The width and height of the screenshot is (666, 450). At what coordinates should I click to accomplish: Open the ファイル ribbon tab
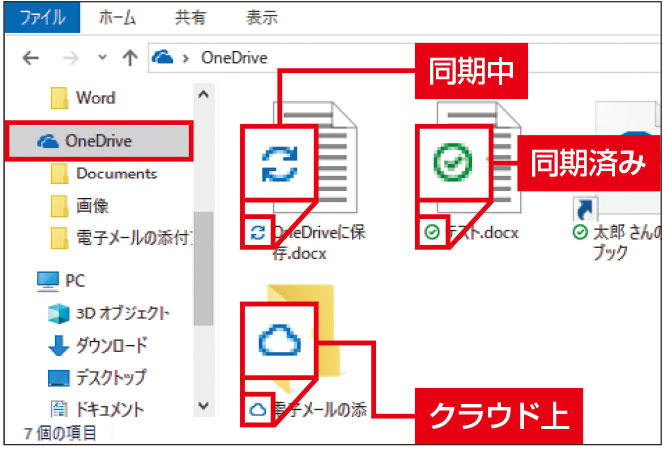coord(42,17)
